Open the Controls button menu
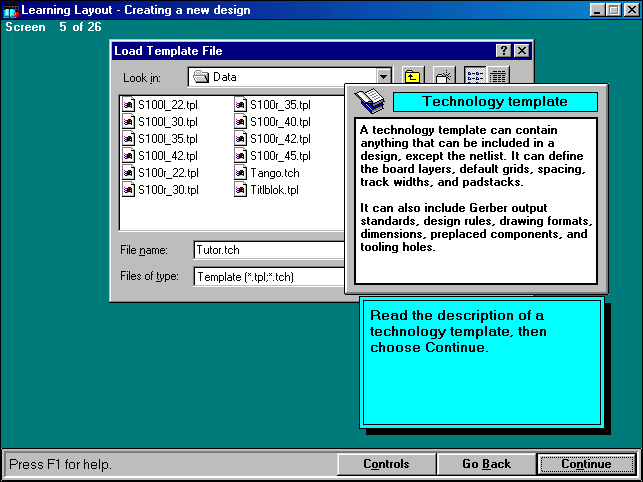Image resolution: width=643 pixels, height=482 pixels. pyautogui.click(x=386, y=464)
